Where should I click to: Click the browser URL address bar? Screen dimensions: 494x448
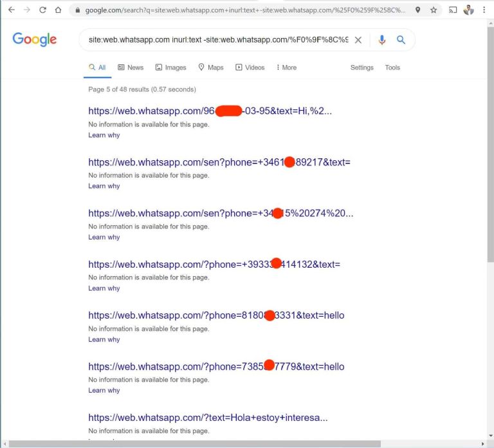tap(245, 10)
